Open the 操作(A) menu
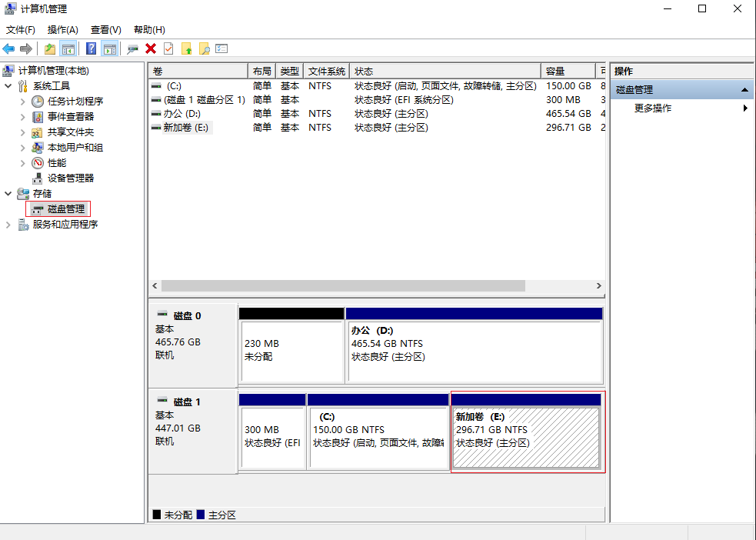This screenshot has height=540, width=756. 62,30
